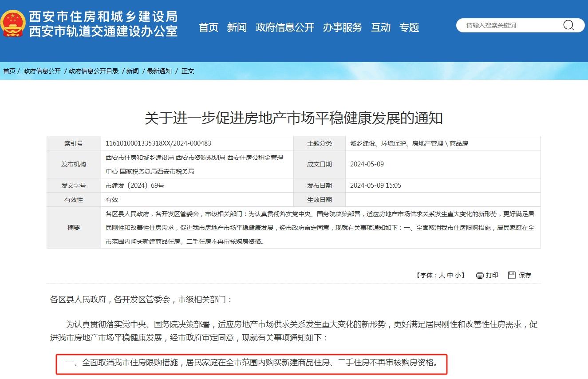Viewport: 588px width, 379px height.
Task: Click the 发布日期 label cell
Action: click(320, 186)
